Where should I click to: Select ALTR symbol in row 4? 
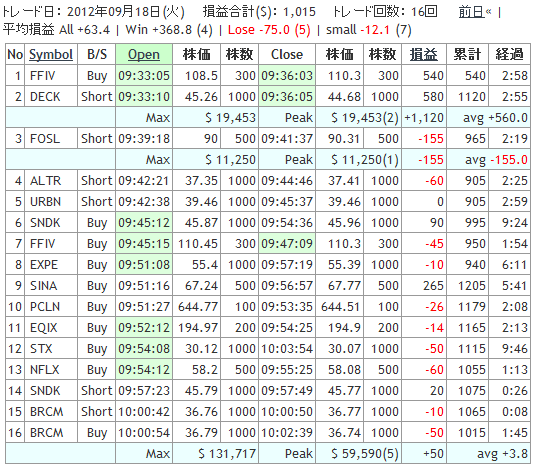click(45, 181)
